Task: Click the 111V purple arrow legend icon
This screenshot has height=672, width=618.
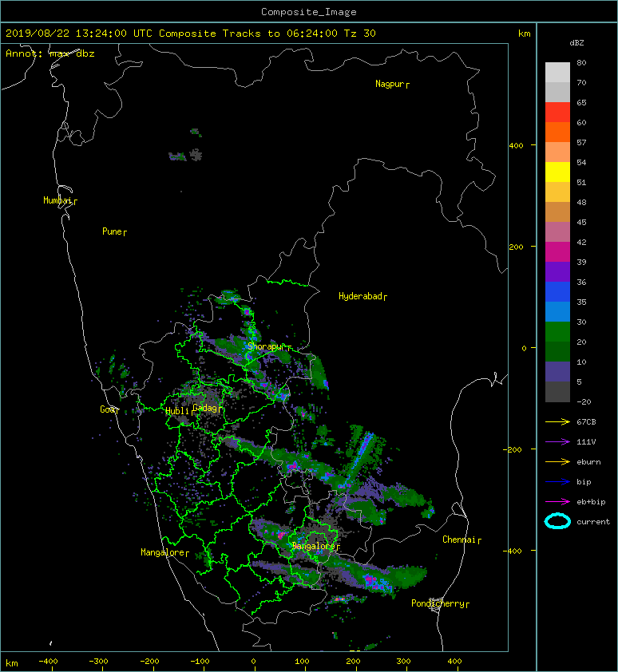Action: 557,441
